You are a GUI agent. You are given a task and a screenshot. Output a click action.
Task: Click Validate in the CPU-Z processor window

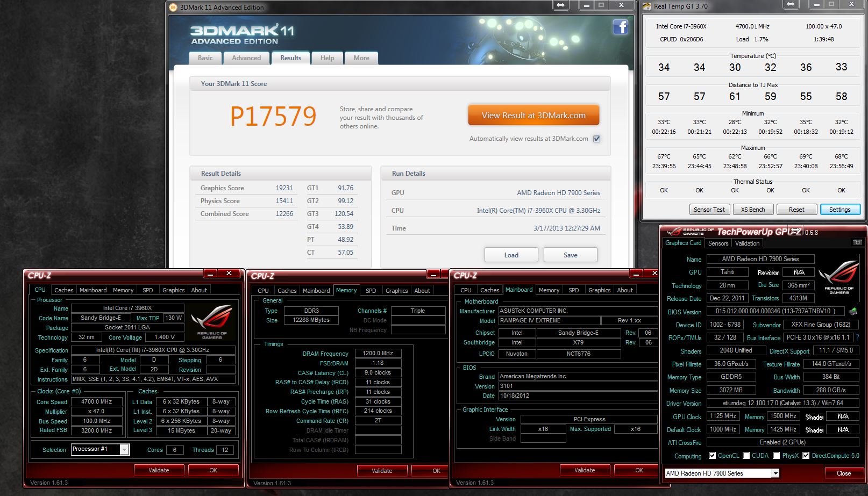(159, 470)
